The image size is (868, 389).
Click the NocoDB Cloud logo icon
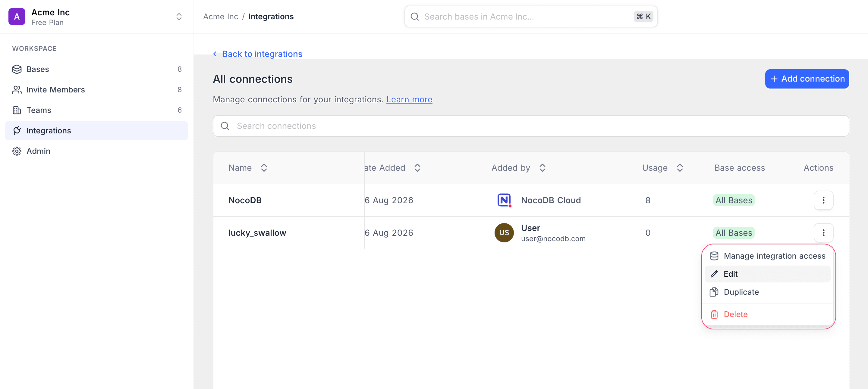[504, 200]
